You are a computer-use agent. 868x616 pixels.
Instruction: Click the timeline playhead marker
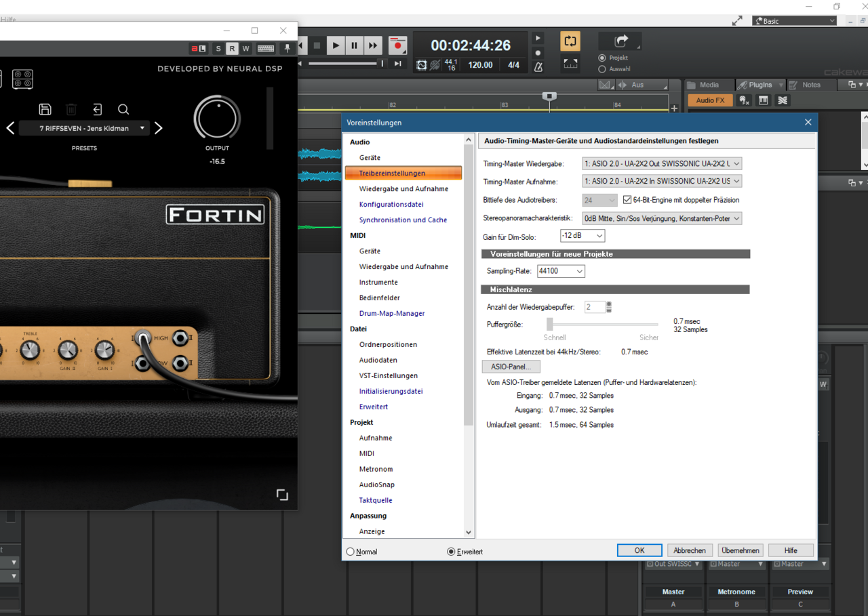(x=550, y=96)
